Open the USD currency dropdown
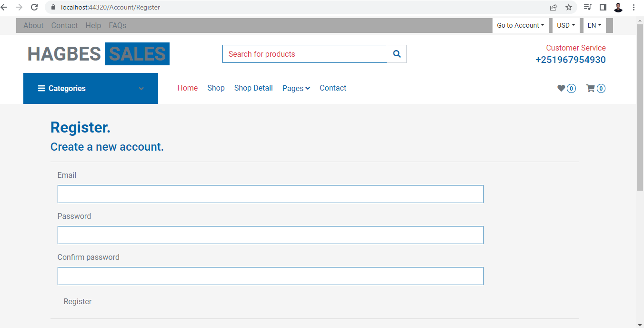This screenshot has height=328, width=644. (566, 26)
